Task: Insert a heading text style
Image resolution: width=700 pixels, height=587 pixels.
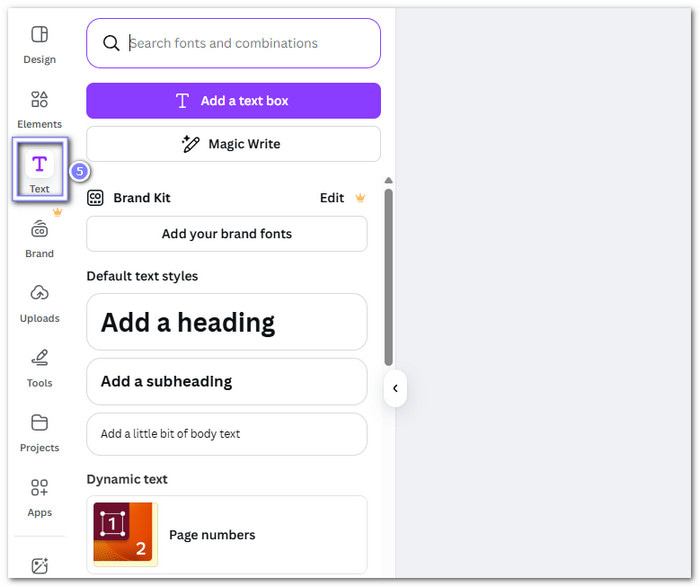Action: (227, 322)
